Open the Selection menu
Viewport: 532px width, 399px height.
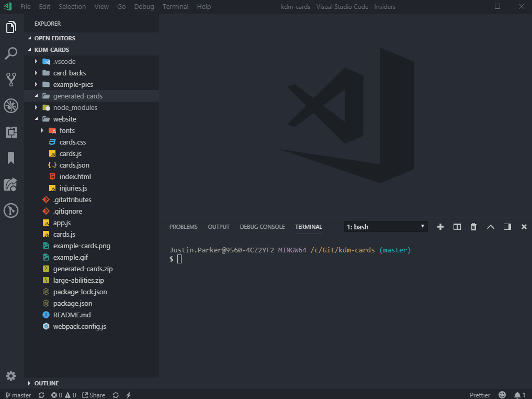point(72,6)
